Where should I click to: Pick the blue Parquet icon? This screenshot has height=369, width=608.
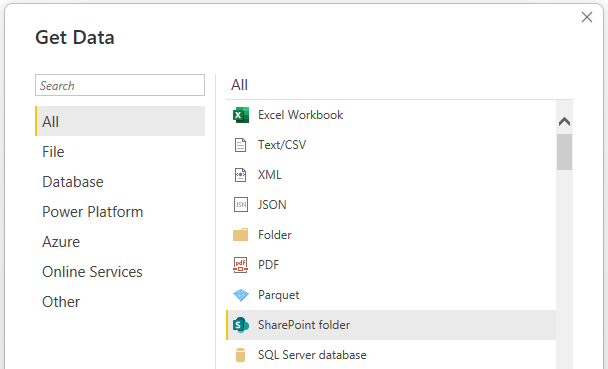coord(240,295)
